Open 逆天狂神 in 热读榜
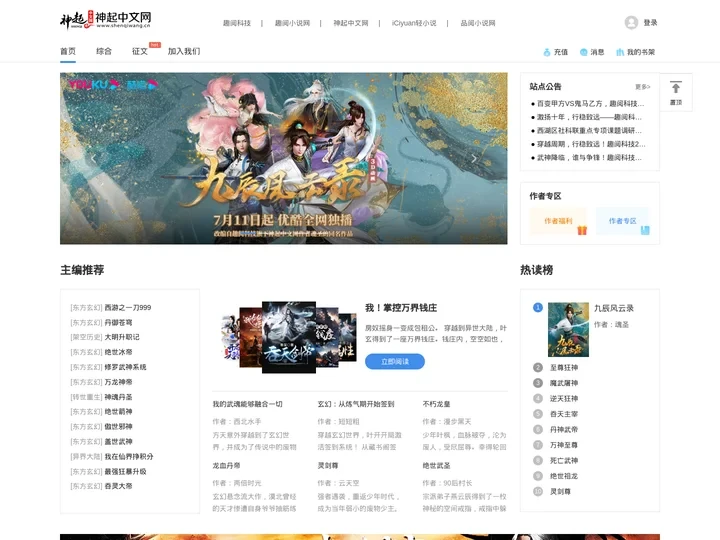 [564, 399]
